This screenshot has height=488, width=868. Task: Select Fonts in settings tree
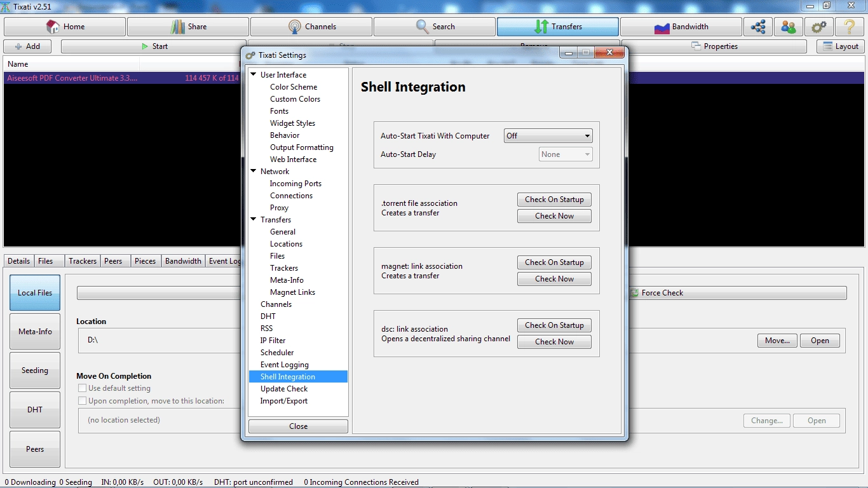pyautogui.click(x=279, y=111)
